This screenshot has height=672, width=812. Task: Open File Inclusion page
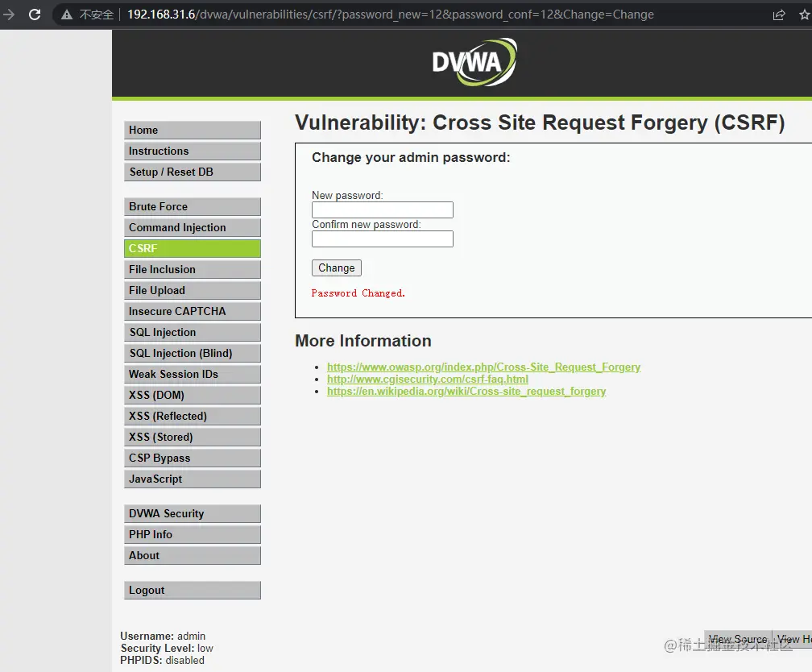(192, 269)
